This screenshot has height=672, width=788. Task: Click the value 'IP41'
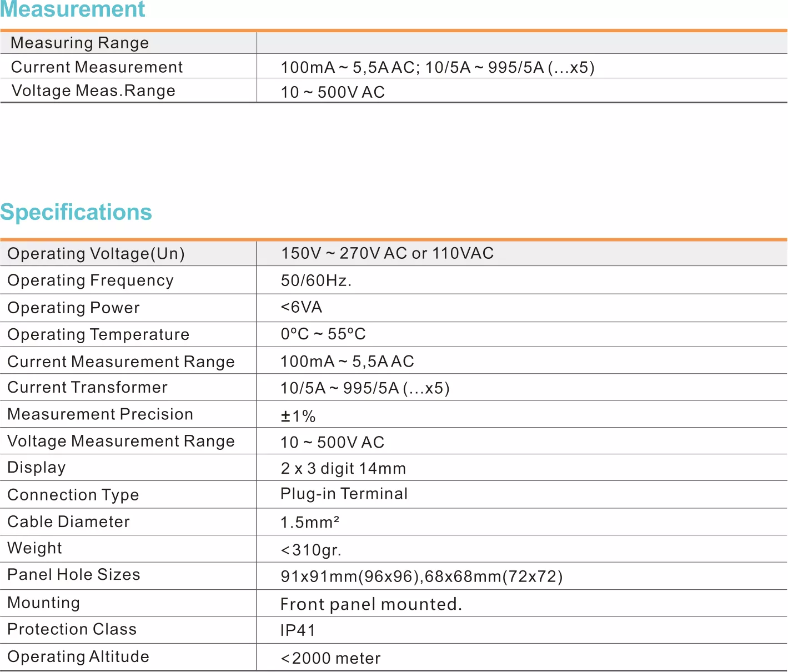tap(298, 631)
